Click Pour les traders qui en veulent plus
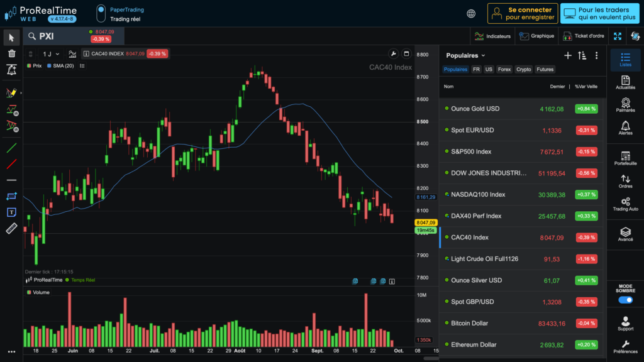The height and width of the screenshot is (362, 644). click(x=599, y=14)
